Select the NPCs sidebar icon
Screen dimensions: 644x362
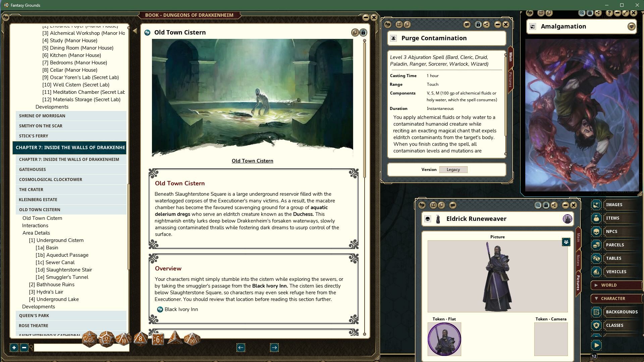point(597,231)
